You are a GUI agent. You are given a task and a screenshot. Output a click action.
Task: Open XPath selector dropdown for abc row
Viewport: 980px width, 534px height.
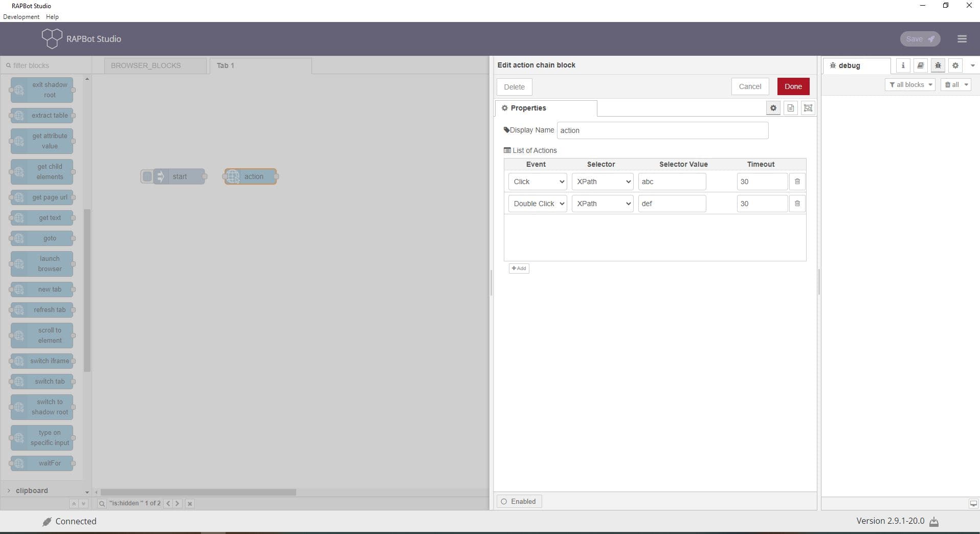click(x=603, y=182)
